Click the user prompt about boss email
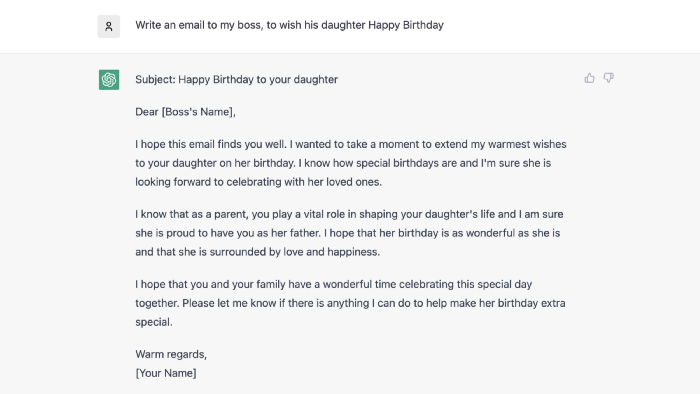This screenshot has width=700, height=394. (289, 25)
